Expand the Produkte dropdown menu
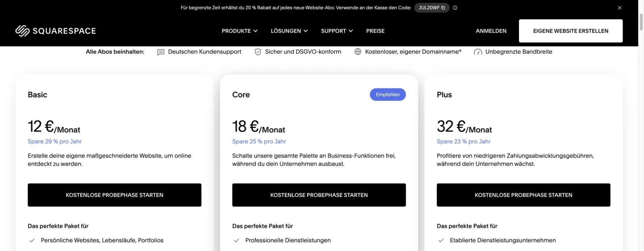Screen dimensions: 644x251 click(x=239, y=31)
